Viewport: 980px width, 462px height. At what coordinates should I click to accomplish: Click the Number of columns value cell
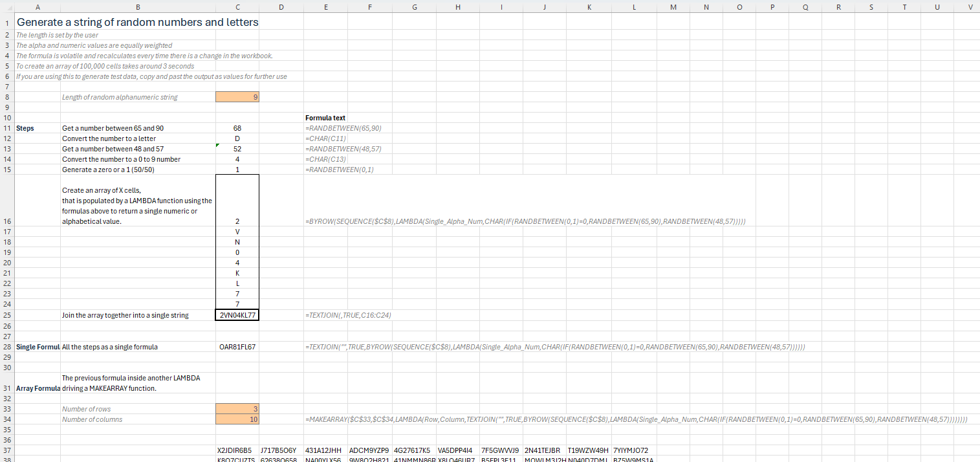tap(237, 419)
